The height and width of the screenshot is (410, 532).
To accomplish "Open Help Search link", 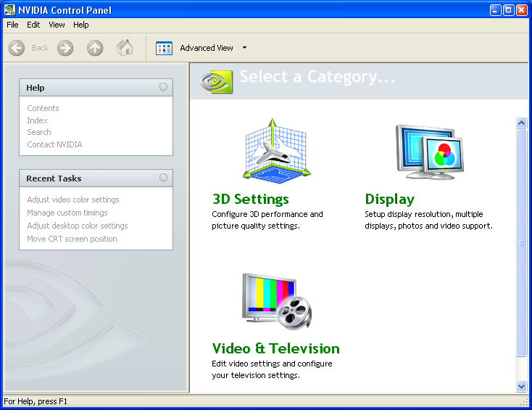I will point(39,132).
